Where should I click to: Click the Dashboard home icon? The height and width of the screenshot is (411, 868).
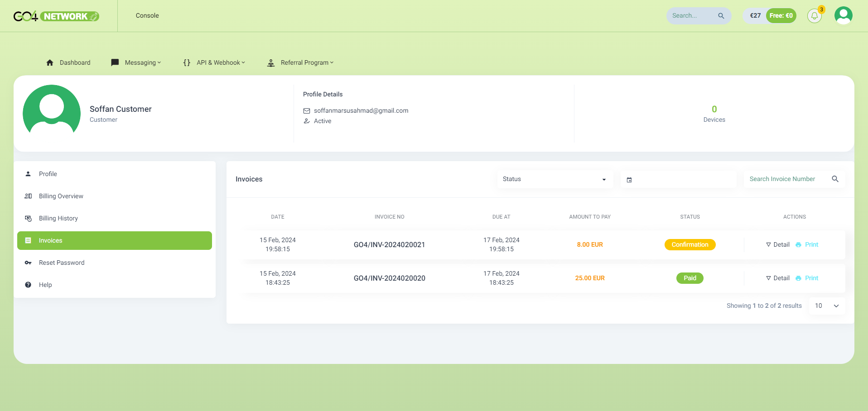[50, 62]
